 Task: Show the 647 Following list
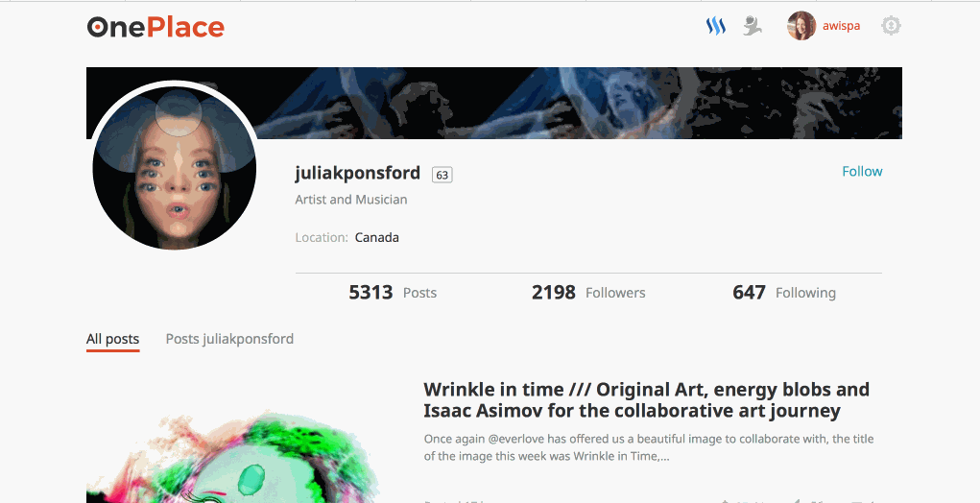pyautogui.click(x=784, y=293)
